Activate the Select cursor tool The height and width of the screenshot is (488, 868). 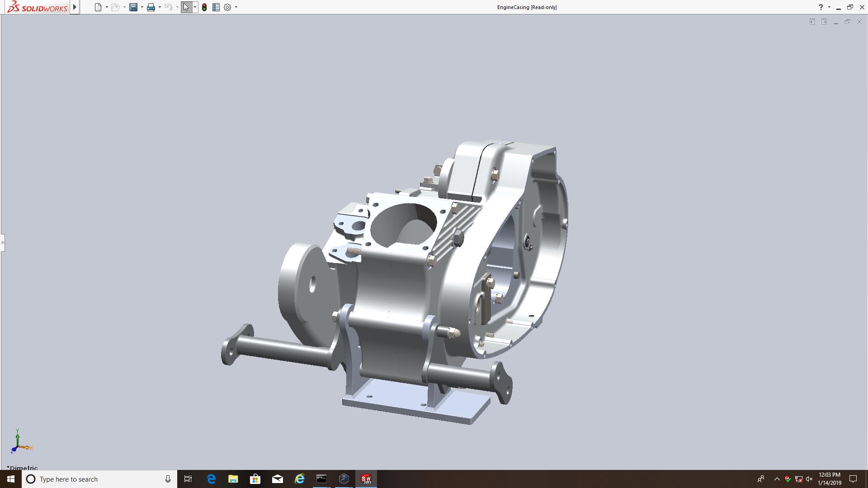[186, 7]
